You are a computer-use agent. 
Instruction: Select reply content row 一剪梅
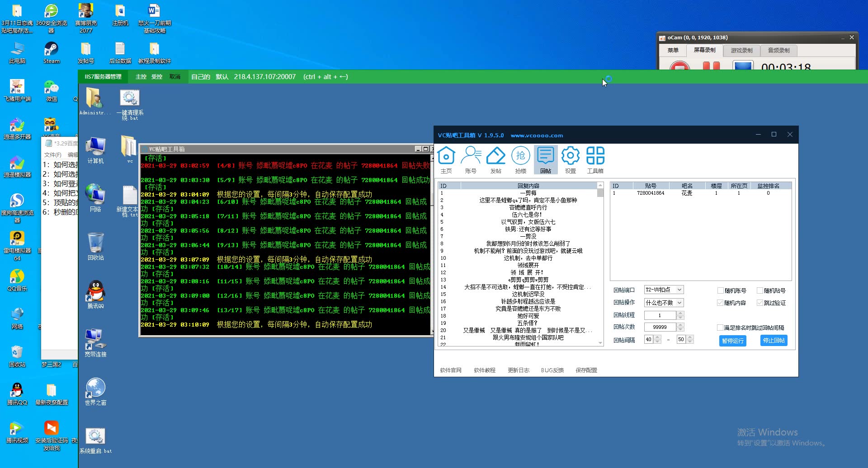click(x=518, y=193)
